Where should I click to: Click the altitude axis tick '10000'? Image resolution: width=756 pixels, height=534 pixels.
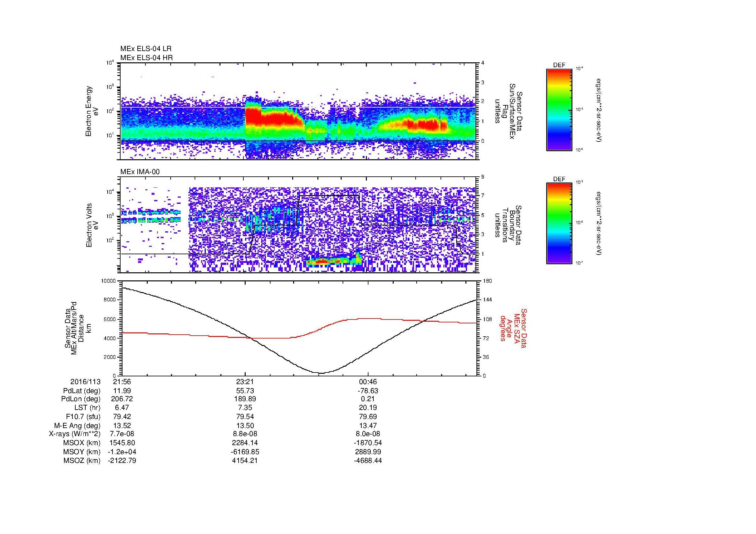(x=109, y=281)
